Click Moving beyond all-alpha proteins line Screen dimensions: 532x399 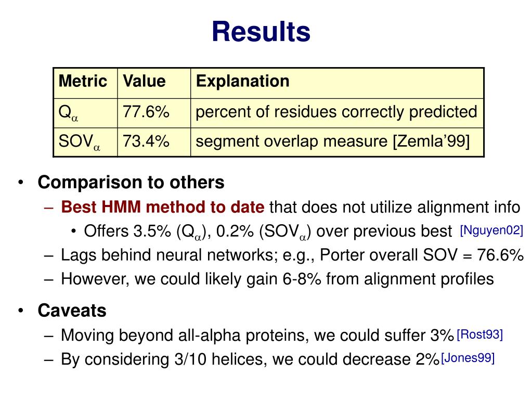pyautogui.click(x=257, y=336)
